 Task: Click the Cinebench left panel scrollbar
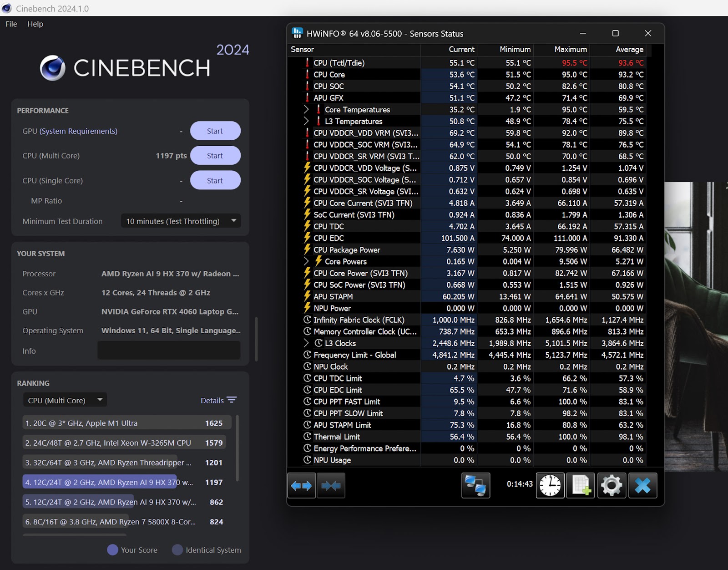point(256,339)
